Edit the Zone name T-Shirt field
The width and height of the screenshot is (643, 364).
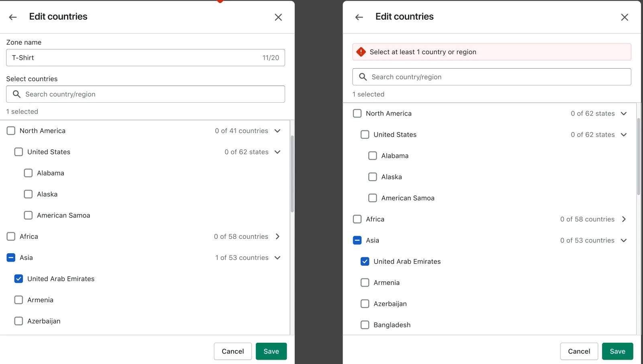point(145,58)
